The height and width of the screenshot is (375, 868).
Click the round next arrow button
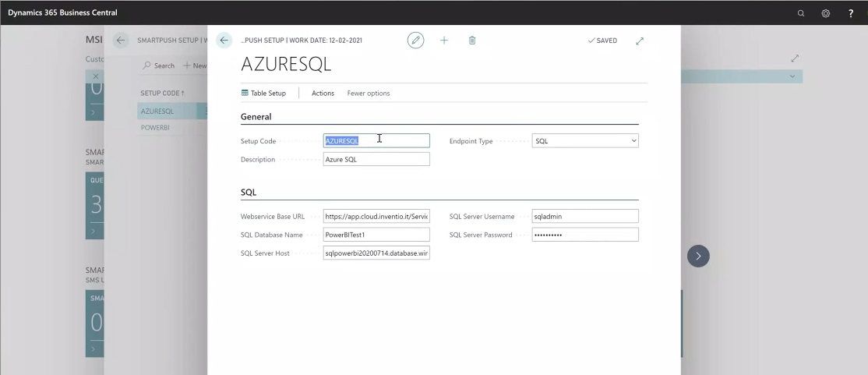tap(698, 256)
